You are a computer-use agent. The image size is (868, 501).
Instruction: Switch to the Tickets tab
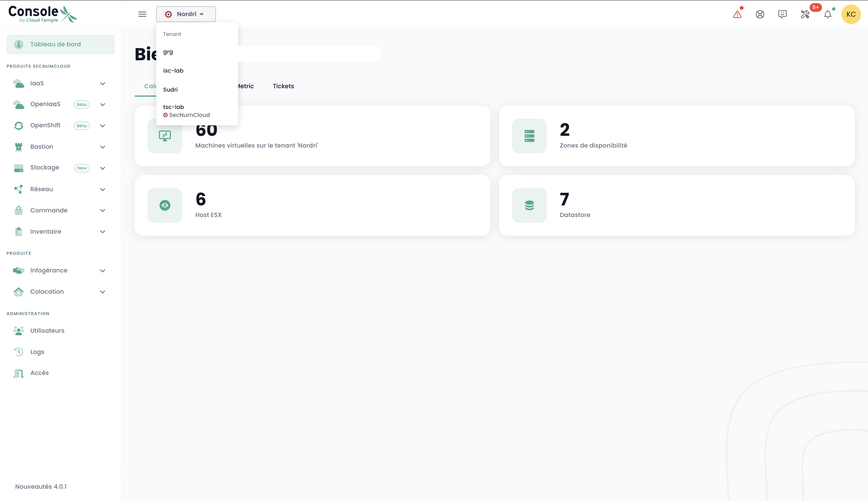pos(283,86)
